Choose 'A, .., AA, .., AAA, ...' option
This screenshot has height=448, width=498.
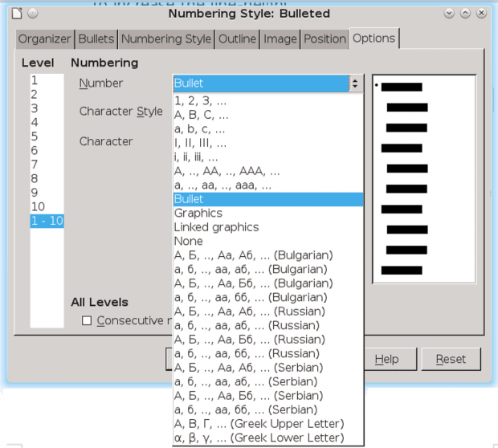(x=268, y=171)
